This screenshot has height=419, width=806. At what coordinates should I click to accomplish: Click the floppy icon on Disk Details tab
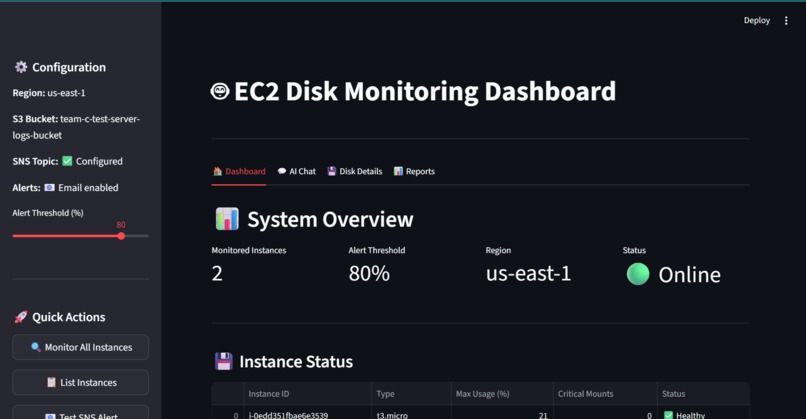(x=332, y=171)
